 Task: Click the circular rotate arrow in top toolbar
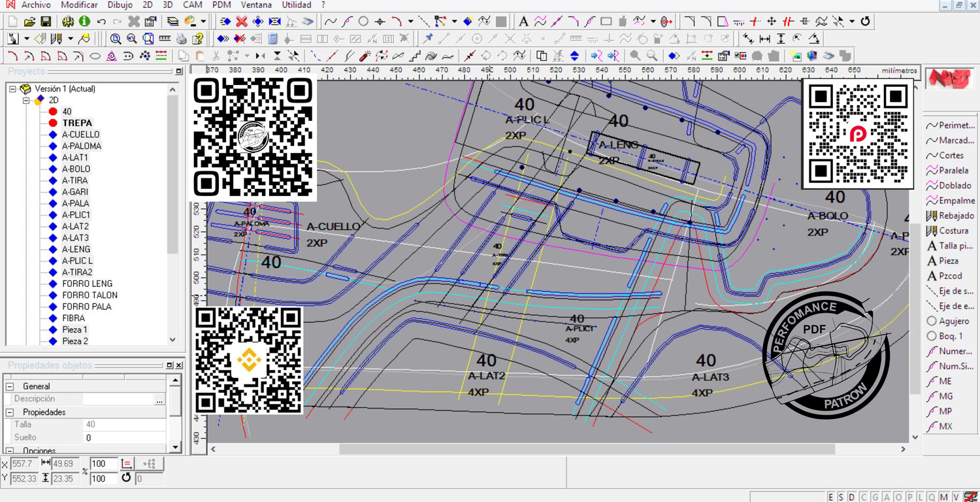(866, 22)
